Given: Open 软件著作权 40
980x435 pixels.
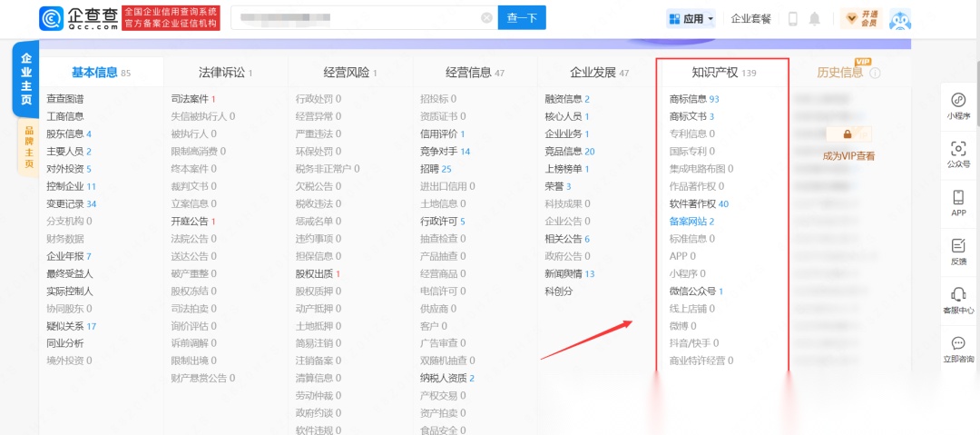Looking at the screenshot, I should point(698,204).
